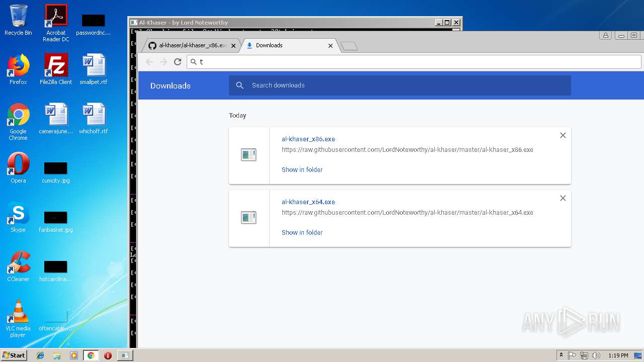
Task: Remove al-khaser_x64.exe from list
Action: [563, 198]
